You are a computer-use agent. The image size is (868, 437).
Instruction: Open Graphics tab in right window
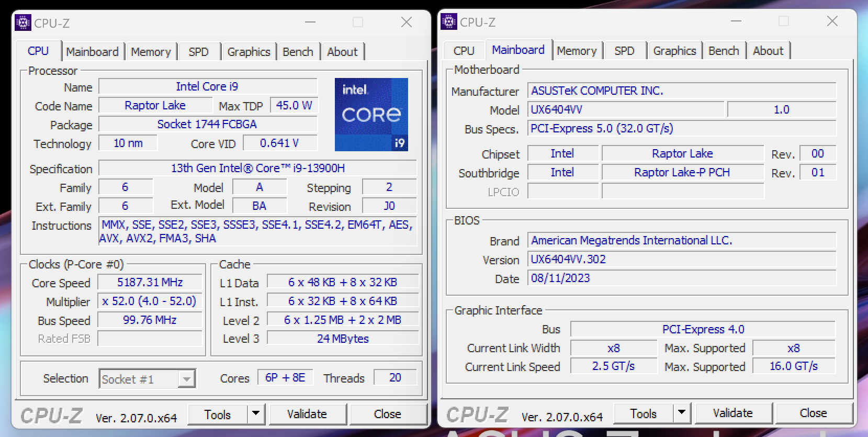click(674, 51)
